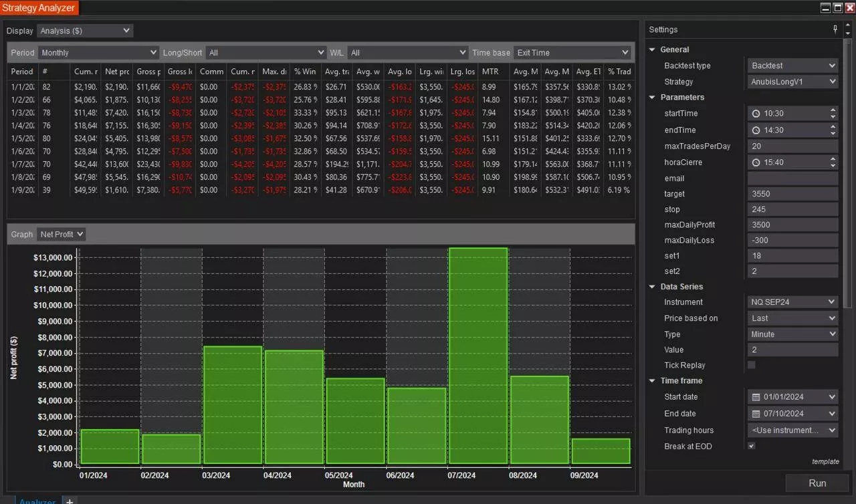
Task: Collapse the Data Series section
Action: [652, 287]
